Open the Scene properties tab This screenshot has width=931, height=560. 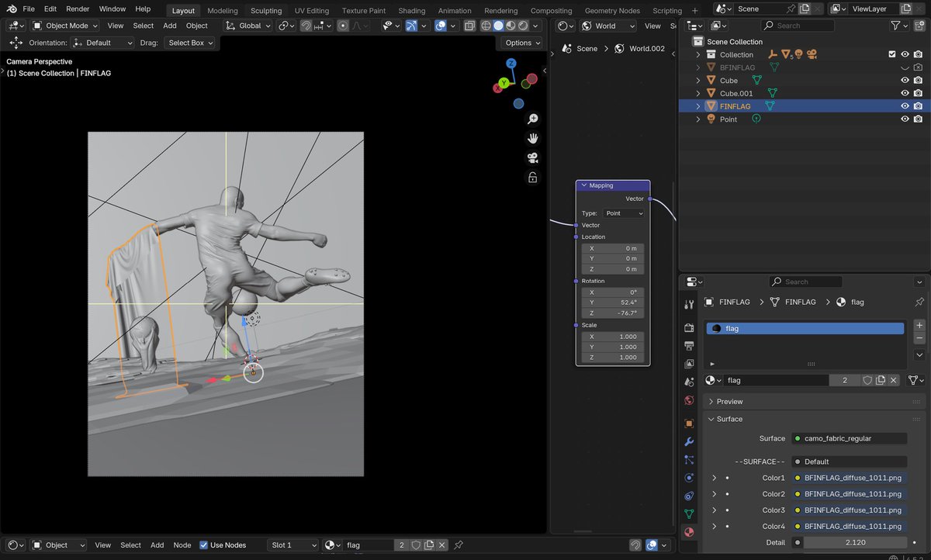tap(689, 382)
